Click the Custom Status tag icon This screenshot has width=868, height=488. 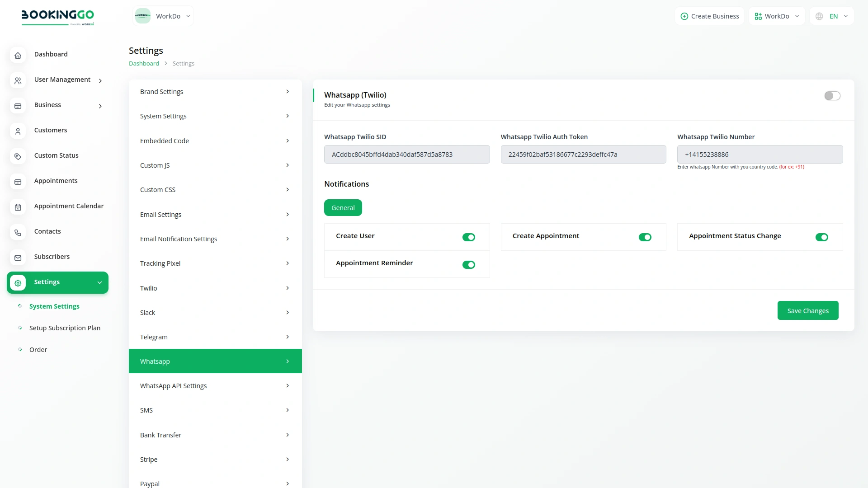pos(18,156)
